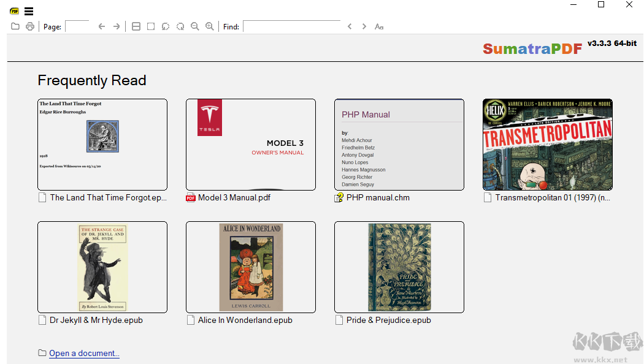The width and height of the screenshot is (644, 364).
Task: Select single page fit view icon
Action: point(151,26)
